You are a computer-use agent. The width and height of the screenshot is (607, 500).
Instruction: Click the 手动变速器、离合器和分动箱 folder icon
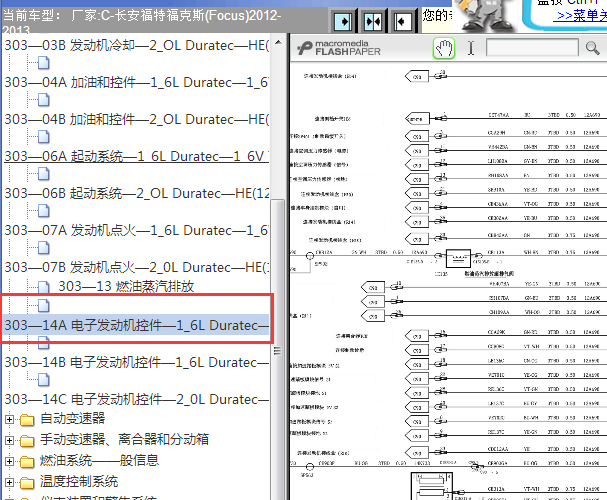click(27, 440)
